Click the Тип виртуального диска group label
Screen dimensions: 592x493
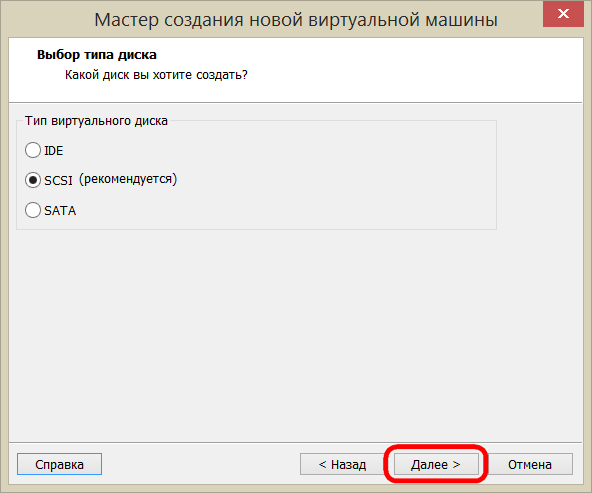click(96, 121)
